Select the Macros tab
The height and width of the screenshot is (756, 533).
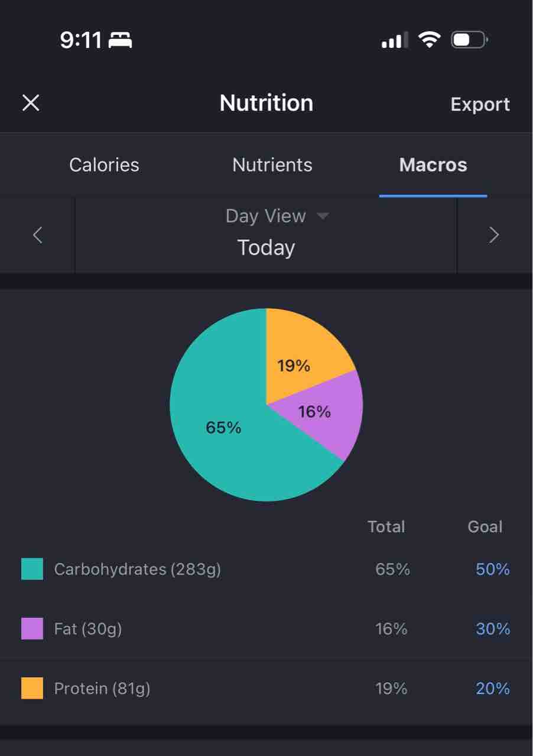point(433,165)
